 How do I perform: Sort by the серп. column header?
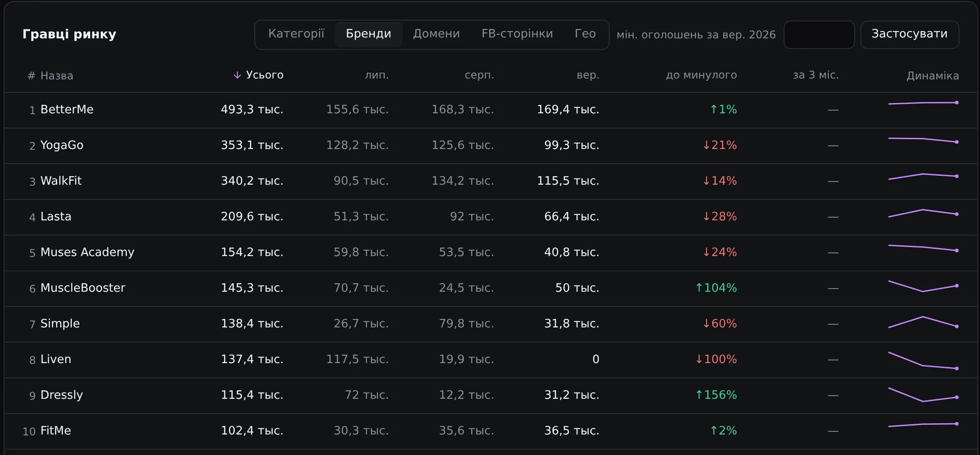pyautogui.click(x=479, y=75)
